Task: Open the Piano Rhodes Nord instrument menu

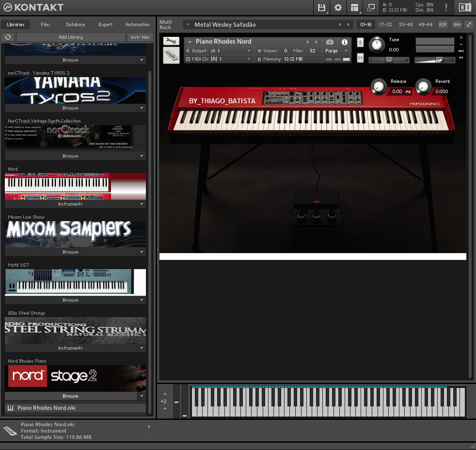Action: 190,42
